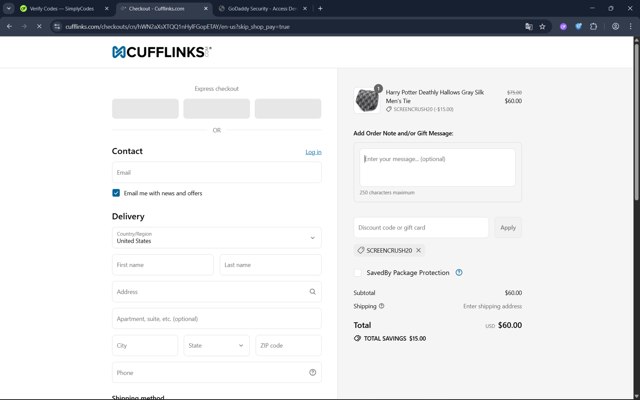Enable SavedBy Package Protection checkbox
This screenshot has width=640, height=400.
(x=358, y=273)
